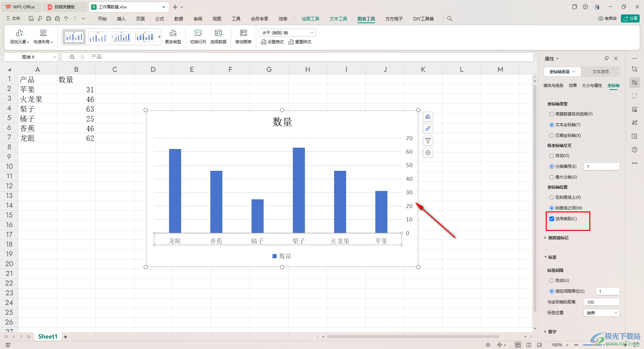Click the 分类编号 value input field
The image size is (644, 349).
602,166
